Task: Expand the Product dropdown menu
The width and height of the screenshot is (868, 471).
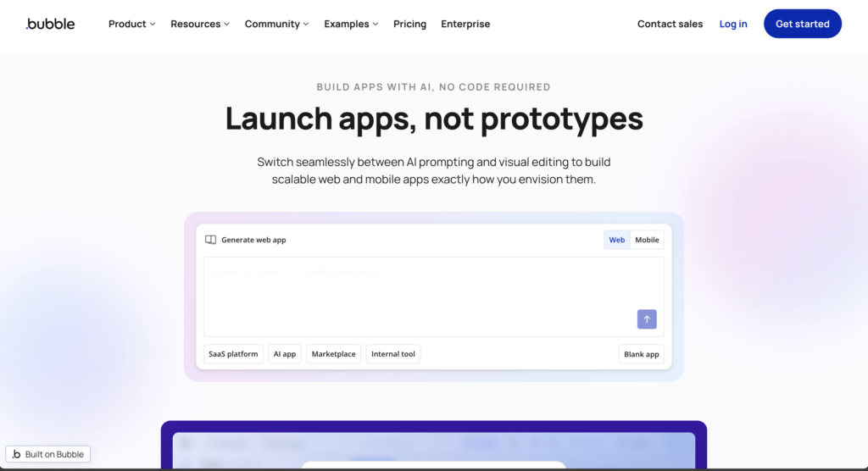Action: click(x=131, y=24)
